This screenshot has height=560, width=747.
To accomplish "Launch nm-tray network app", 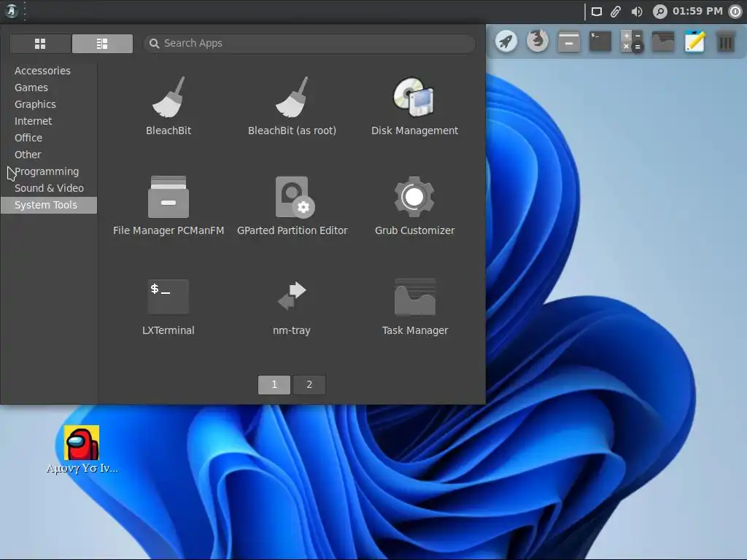I will 292,307.
